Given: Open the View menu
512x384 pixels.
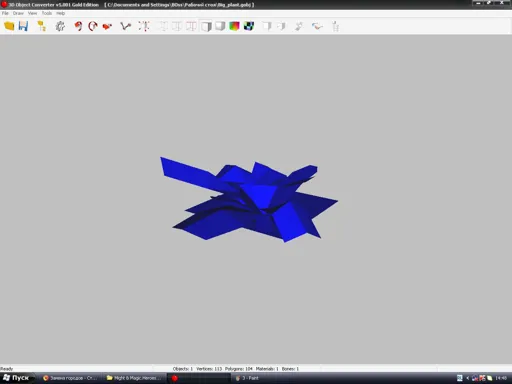Looking at the screenshot, I should pos(32,13).
